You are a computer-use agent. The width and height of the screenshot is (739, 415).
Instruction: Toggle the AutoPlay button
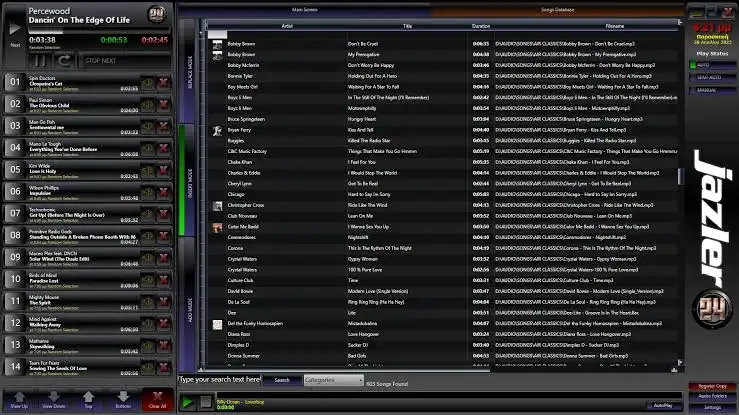(x=663, y=405)
